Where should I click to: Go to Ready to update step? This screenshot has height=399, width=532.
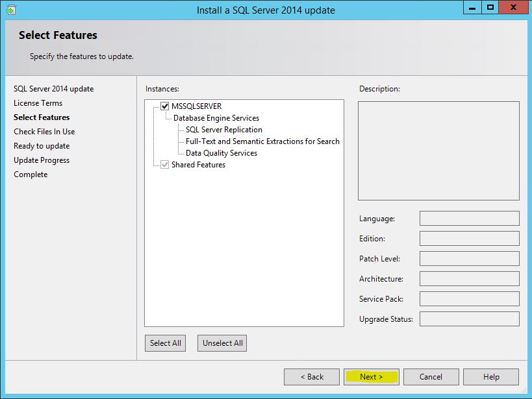point(42,146)
